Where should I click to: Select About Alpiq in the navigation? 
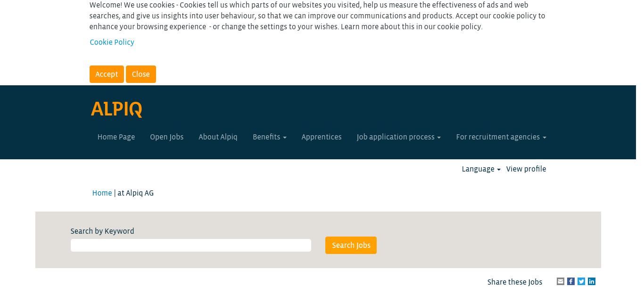pos(218,137)
